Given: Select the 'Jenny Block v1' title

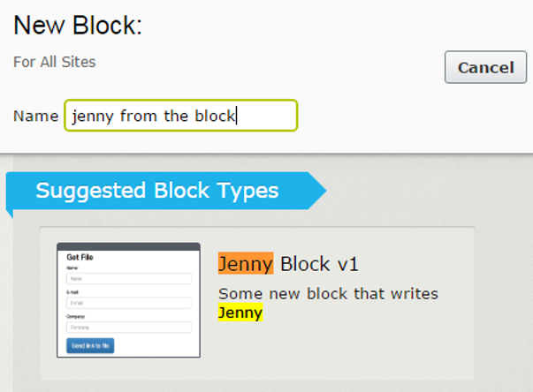Looking at the screenshot, I should pos(288,264).
